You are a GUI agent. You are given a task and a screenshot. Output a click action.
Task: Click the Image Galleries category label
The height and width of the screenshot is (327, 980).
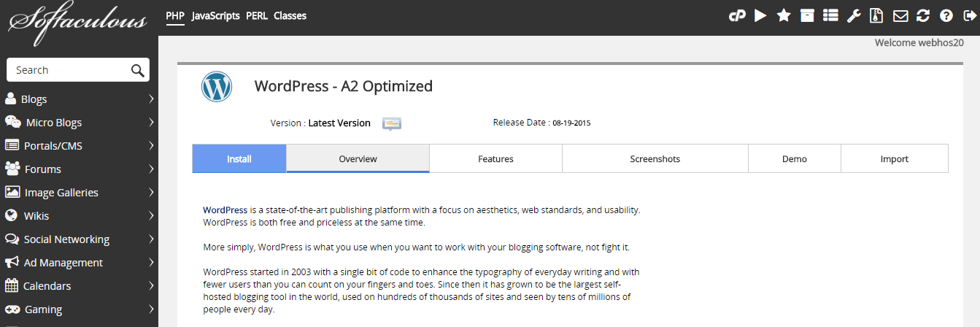pos(61,193)
